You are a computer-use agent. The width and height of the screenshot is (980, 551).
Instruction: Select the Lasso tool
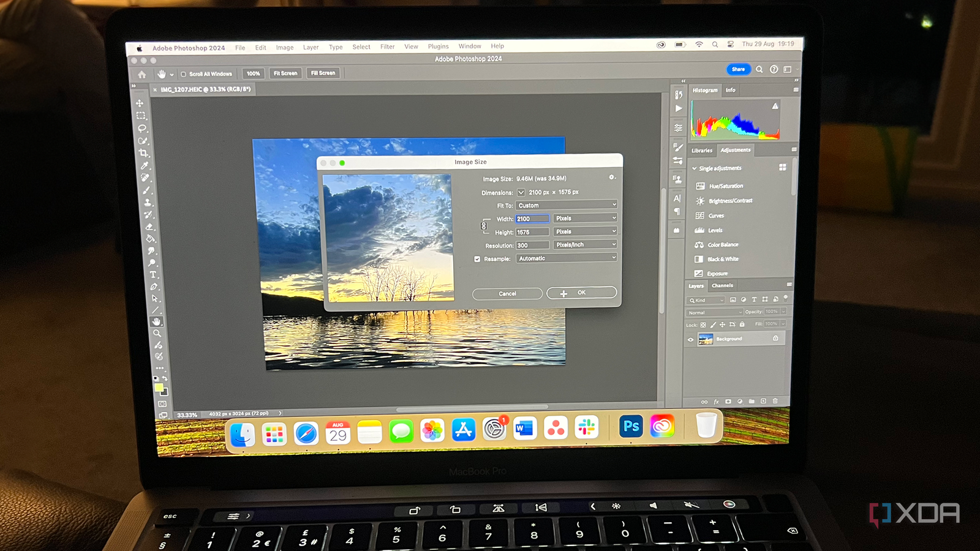(x=142, y=128)
